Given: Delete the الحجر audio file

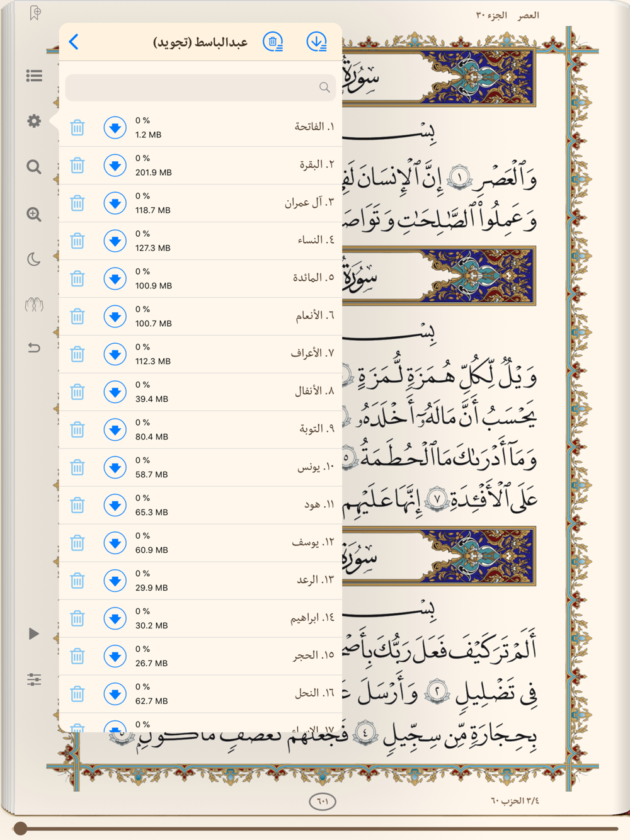Looking at the screenshot, I should click(x=77, y=657).
